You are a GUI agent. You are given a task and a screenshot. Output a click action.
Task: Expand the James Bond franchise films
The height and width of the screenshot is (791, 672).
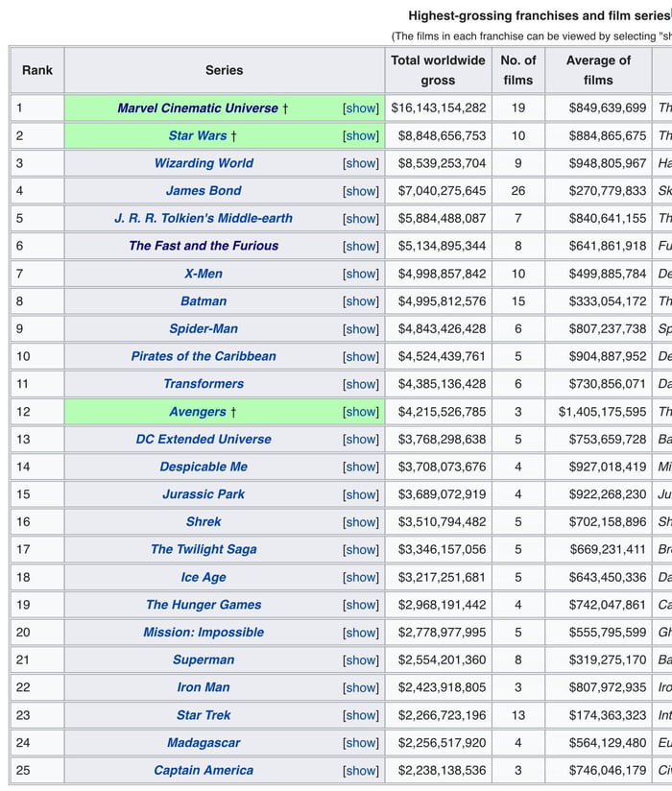(361, 191)
